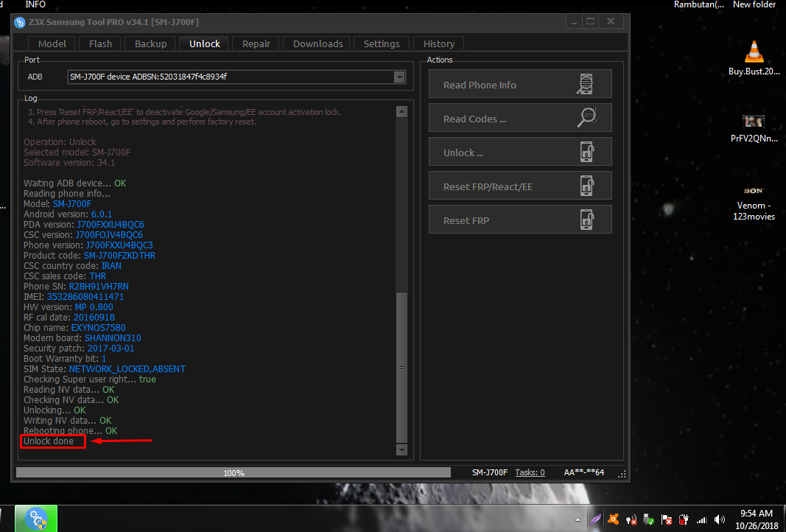Click the HW version MP 0.800 value

tap(94, 307)
